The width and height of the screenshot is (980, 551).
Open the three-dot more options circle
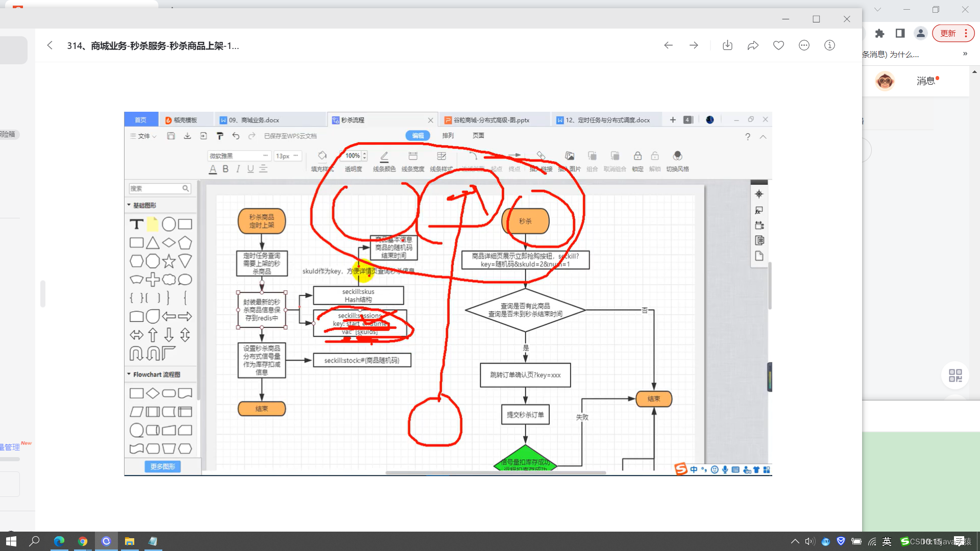coord(804,45)
